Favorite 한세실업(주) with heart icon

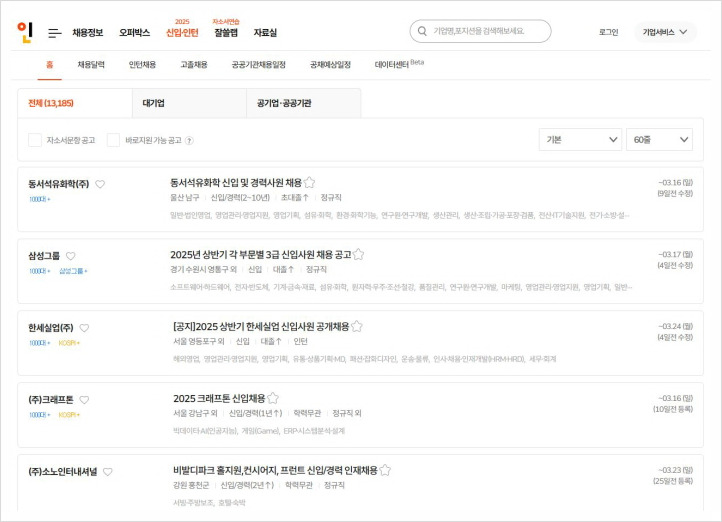84,328
